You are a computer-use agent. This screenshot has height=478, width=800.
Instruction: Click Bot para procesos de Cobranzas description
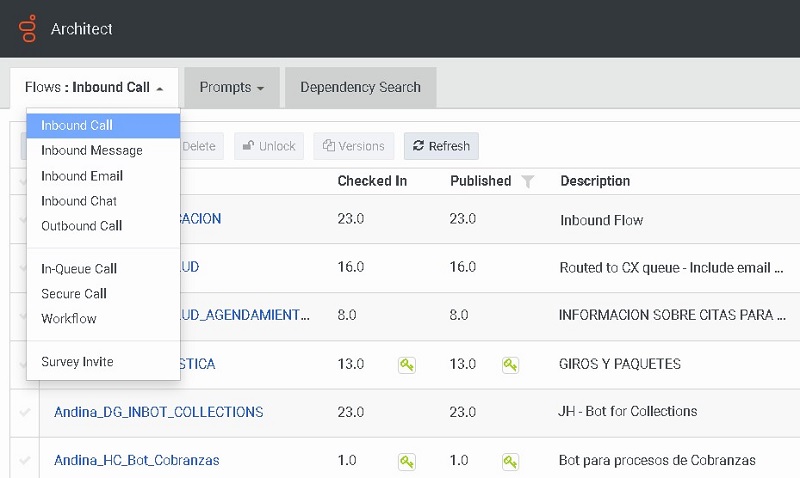(x=657, y=460)
